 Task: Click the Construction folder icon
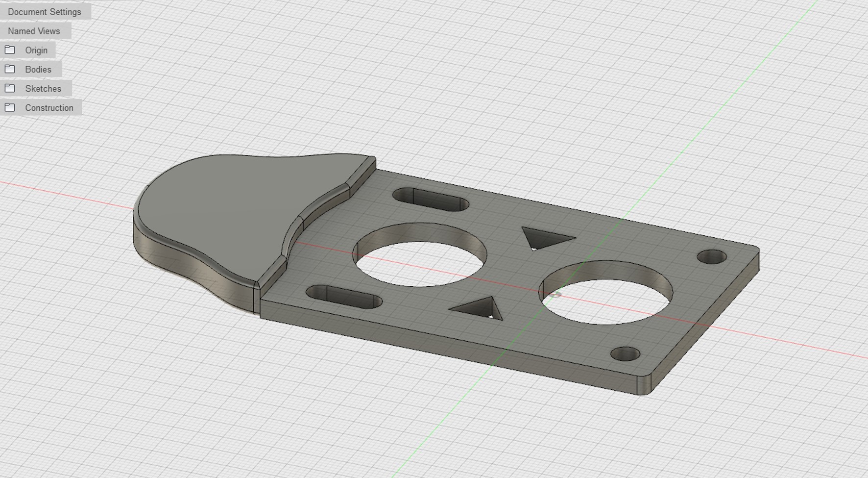10,107
